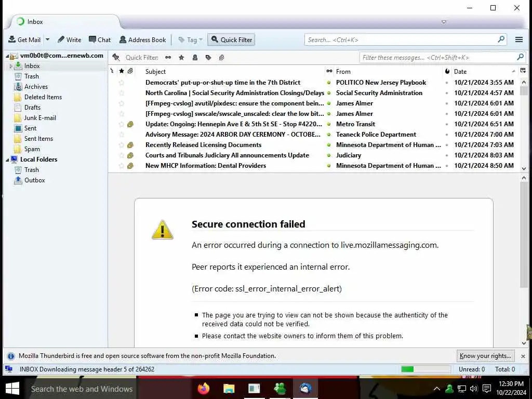Open File Explorer from the taskbar
This screenshot has width=532, height=399.
pos(229,389)
